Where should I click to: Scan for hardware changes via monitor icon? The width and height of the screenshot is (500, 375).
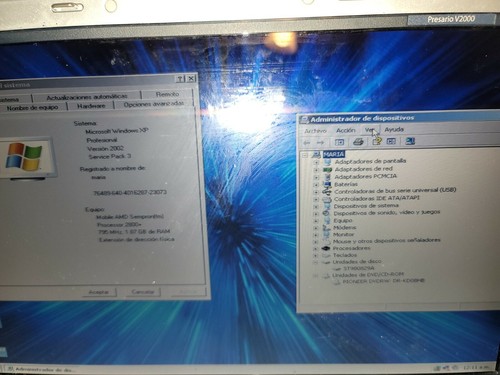[x=410, y=141]
